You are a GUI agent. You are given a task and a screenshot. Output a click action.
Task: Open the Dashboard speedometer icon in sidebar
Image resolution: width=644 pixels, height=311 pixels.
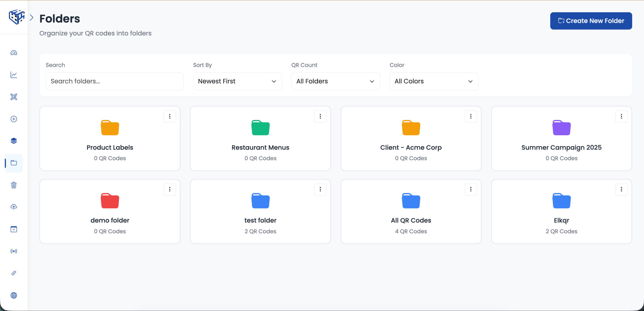pos(14,53)
